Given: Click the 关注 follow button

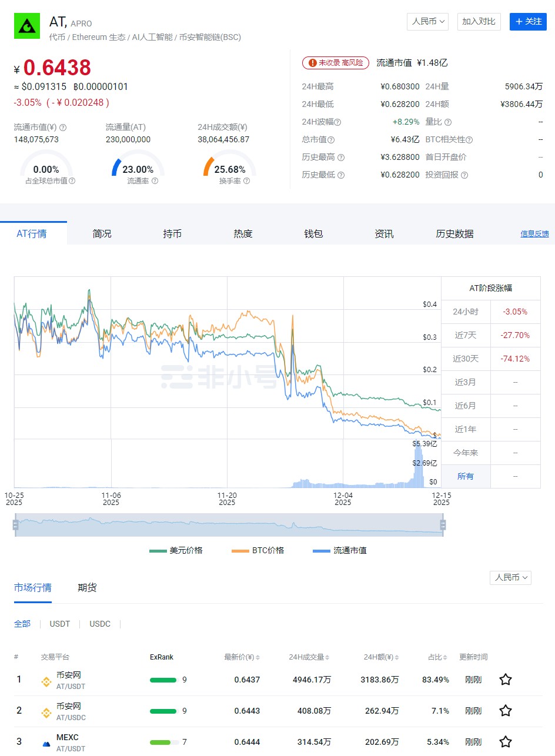Looking at the screenshot, I should click(528, 22).
